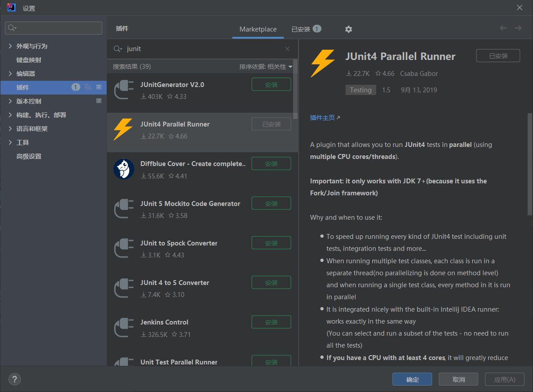Expand the 外观与行为 settings section
The width and height of the screenshot is (533, 392).
[11, 46]
